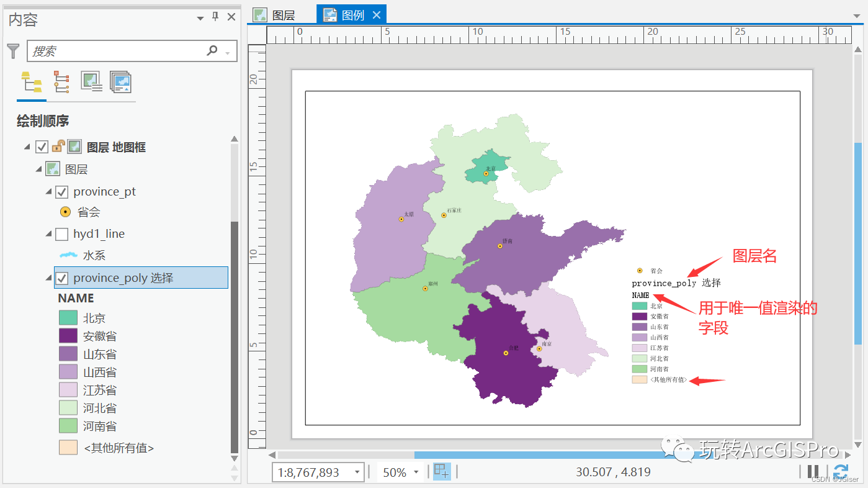Click the snapping grid icon in status bar
868x488 pixels.
441,471
